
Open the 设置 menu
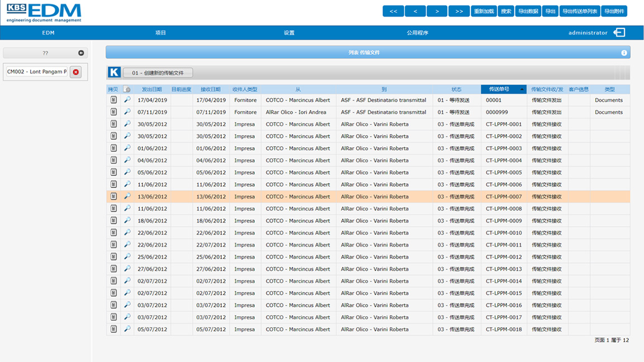coord(289,32)
